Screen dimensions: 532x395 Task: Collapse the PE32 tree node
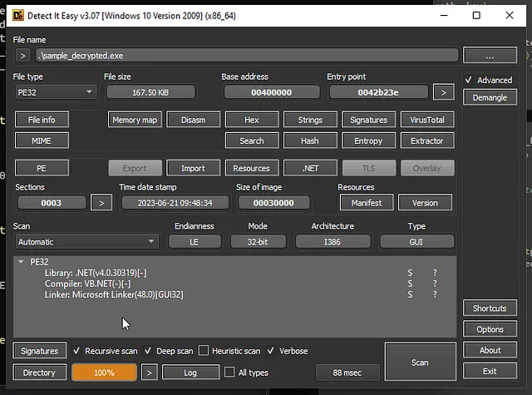click(x=21, y=262)
